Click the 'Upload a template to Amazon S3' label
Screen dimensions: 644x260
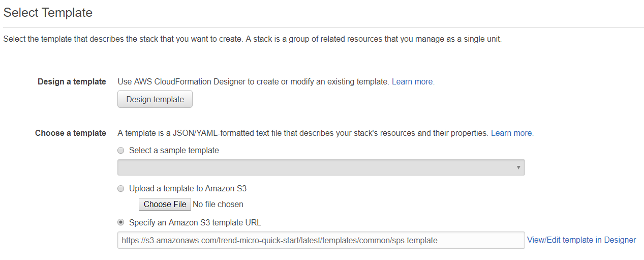[x=188, y=189]
